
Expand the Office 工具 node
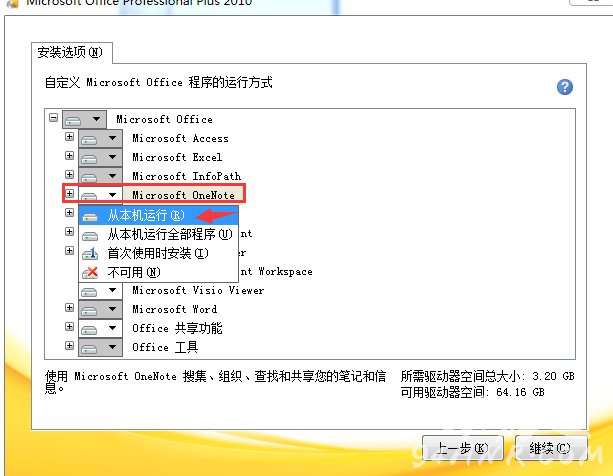click(69, 345)
